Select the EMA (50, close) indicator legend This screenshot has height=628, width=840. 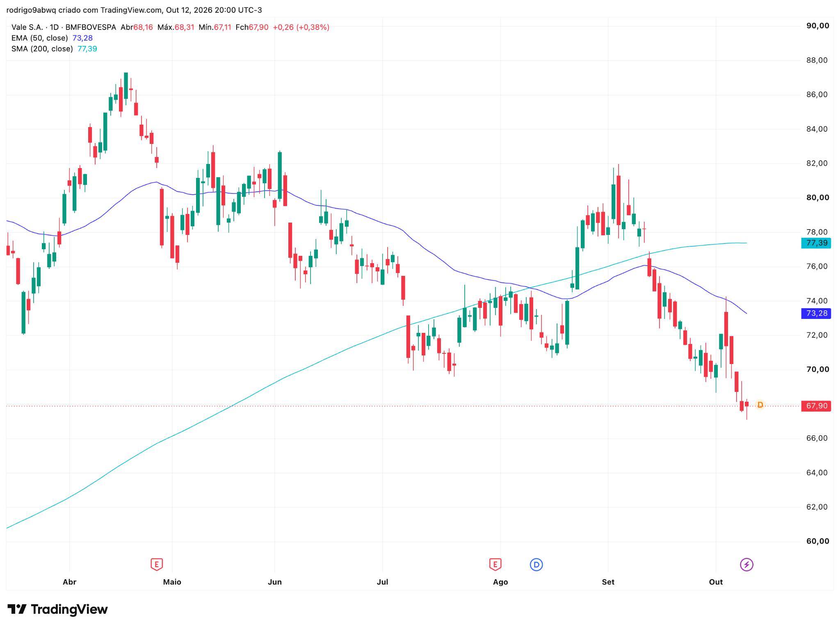(52, 38)
